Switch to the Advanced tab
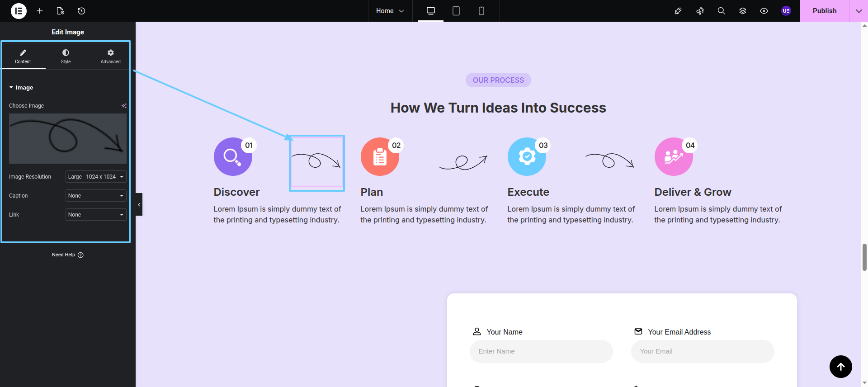 110,56
